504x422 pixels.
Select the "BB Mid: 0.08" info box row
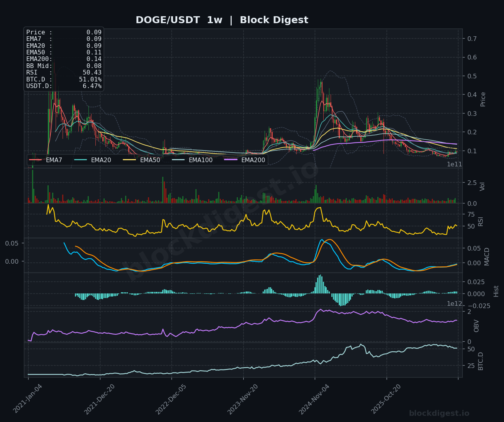(64, 66)
